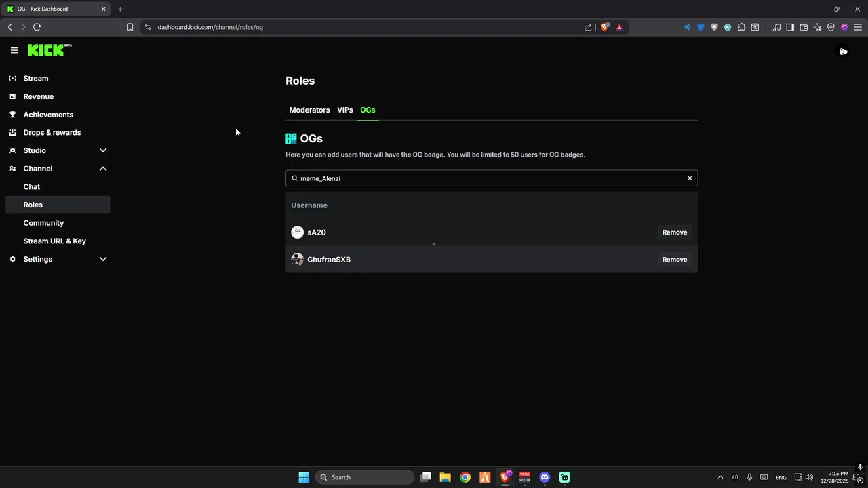Click the Drops & rewards icon

click(x=12, y=132)
